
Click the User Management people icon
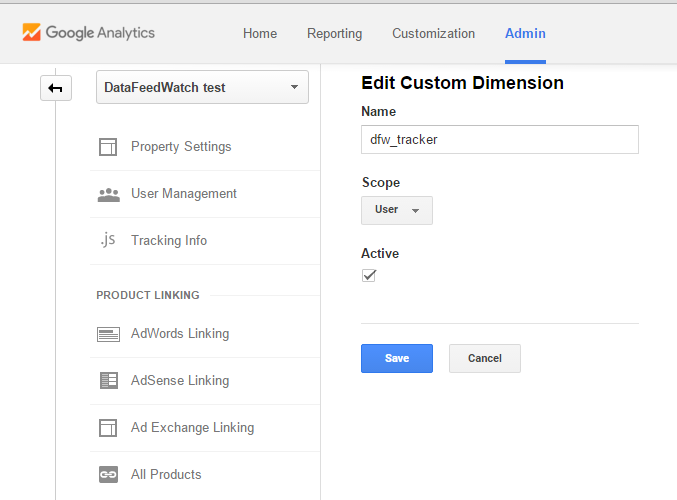coord(108,195)
